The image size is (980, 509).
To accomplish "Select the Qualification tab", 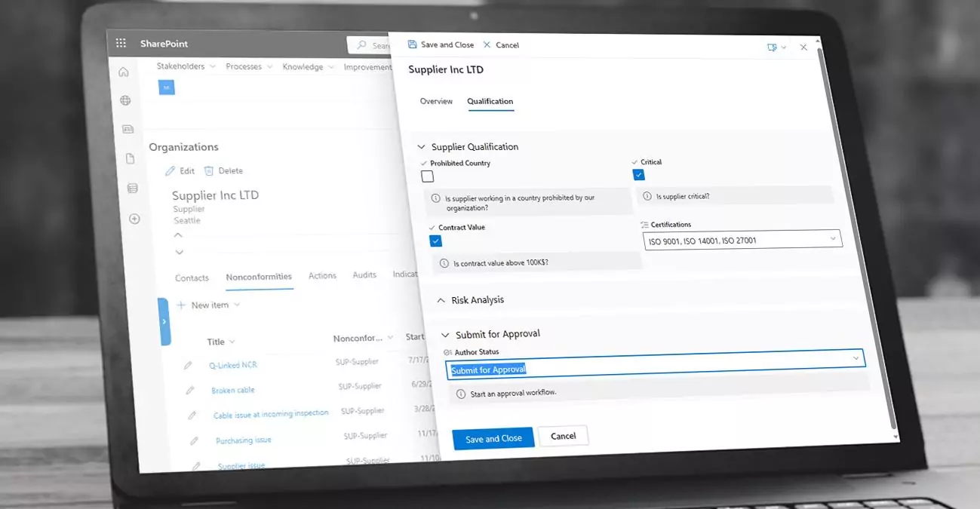I will tap(490, 102).
